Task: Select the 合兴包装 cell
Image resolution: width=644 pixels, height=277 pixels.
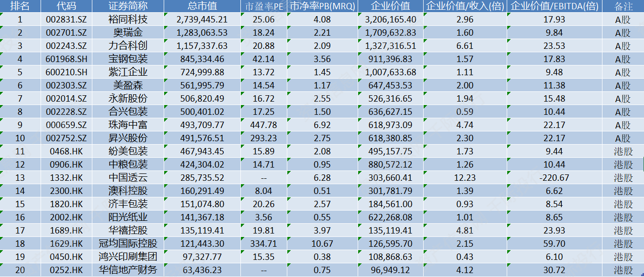Action: tap(128, 112)
